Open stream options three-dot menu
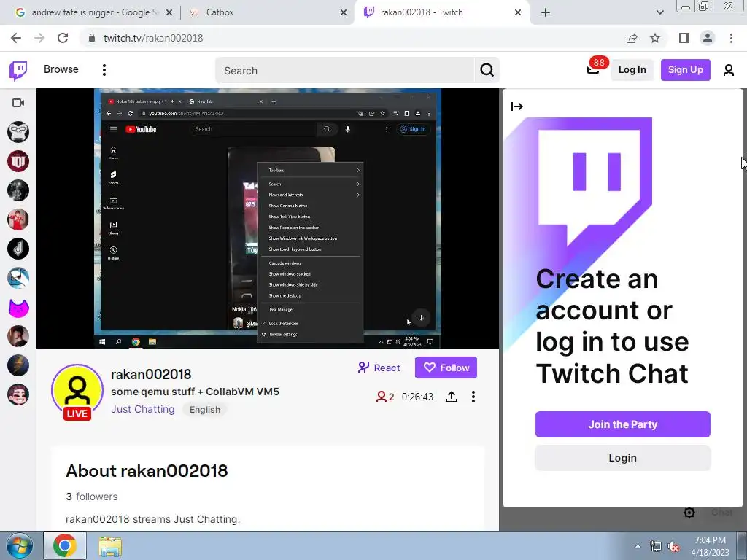Screen dimensions: 747x560 (x=473, y=397)
